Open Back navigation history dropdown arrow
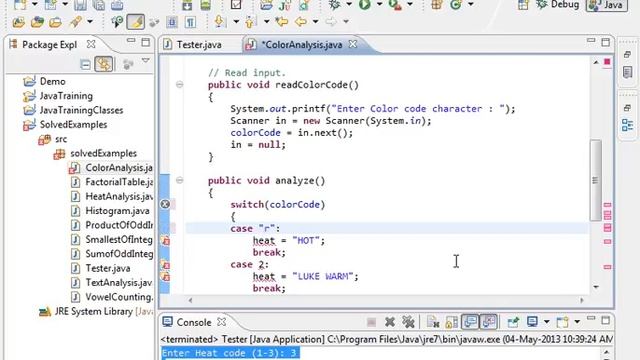The image size is (640, 360). click(x=316, y=21)
